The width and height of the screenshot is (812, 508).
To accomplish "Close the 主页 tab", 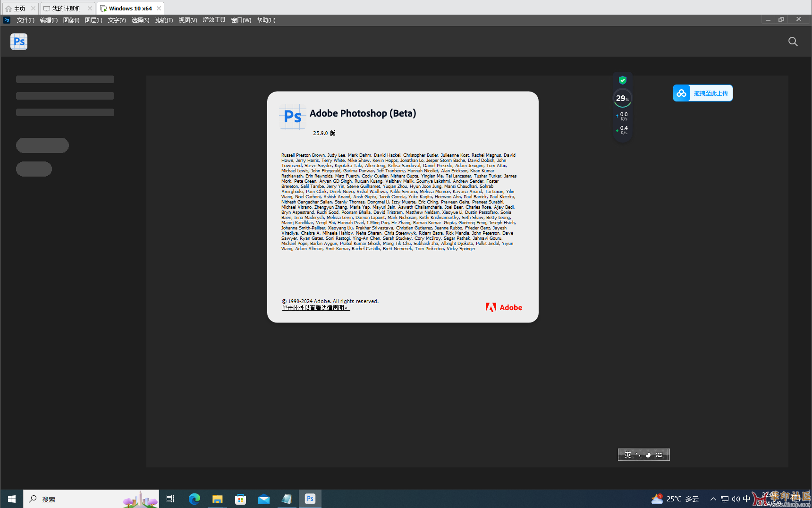I will coord(33,8).
